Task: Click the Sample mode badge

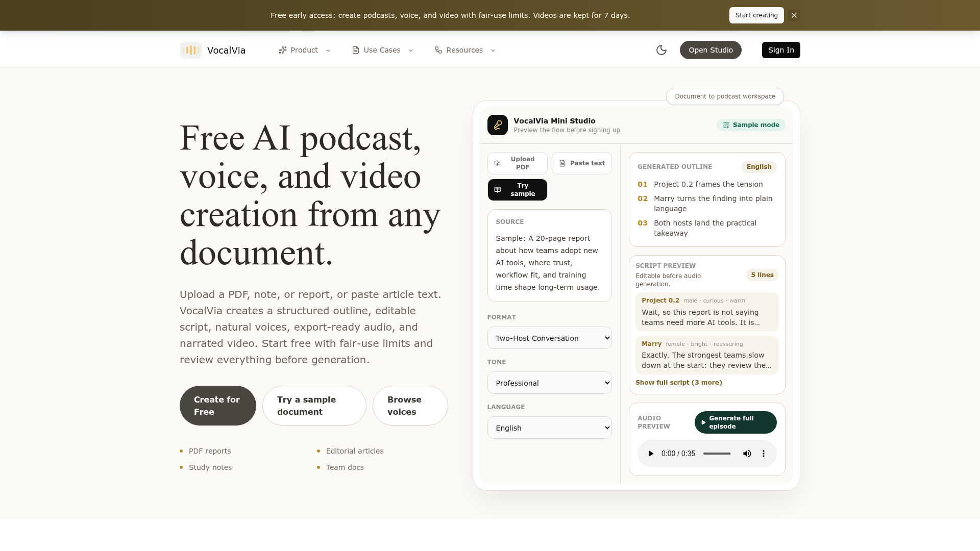Action: pos(751,125)
